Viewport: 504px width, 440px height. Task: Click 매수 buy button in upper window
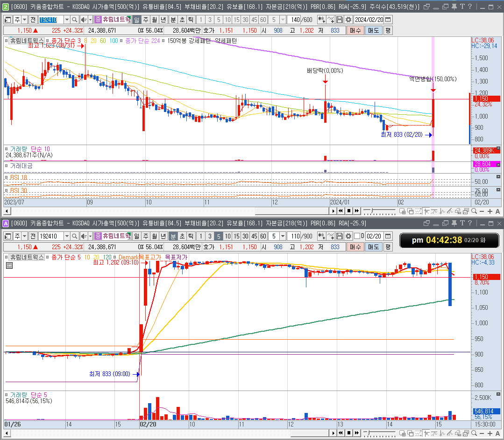[355, 30]
